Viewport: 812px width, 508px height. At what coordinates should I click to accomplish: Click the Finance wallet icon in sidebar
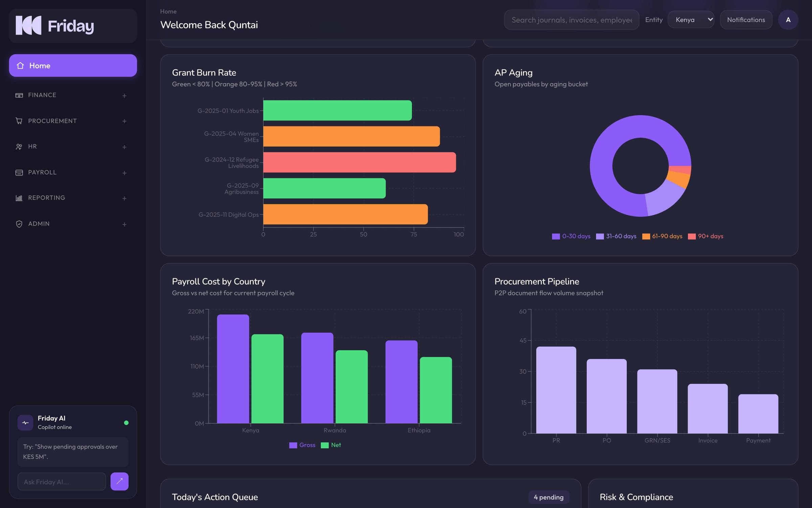click(19, 96)
